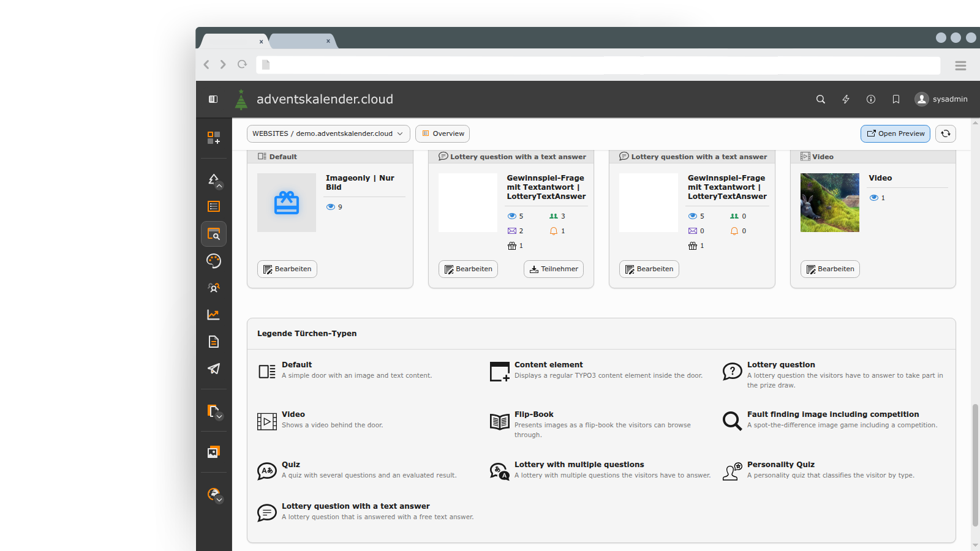Click the gift image of Imageonly door
Viewport: 980px width, 551px height.
287,203
